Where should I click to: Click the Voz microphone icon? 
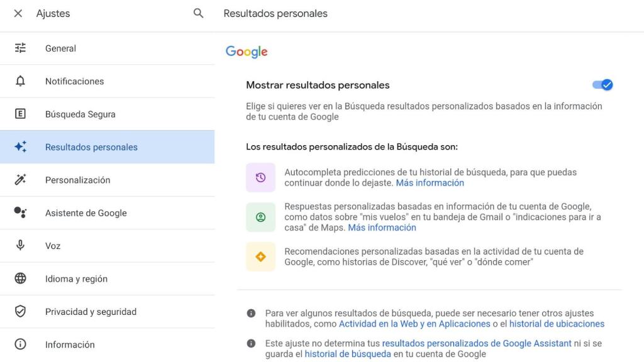click(20, 245)
